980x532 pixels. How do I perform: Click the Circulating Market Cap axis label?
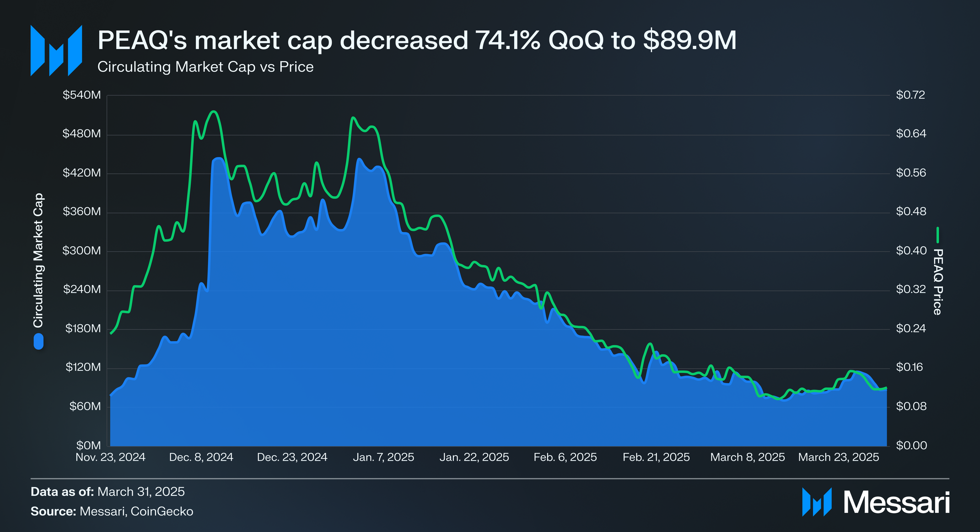38,260
